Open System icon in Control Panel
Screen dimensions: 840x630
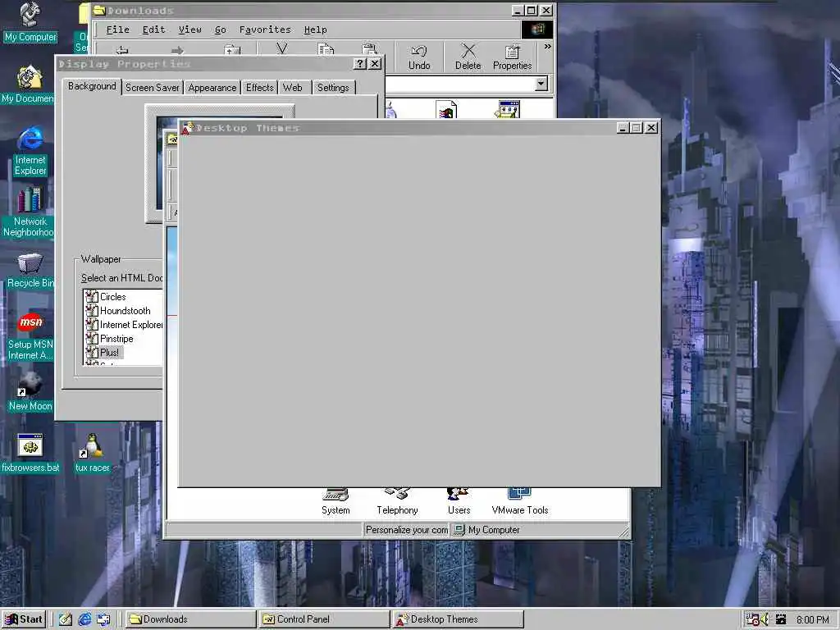pos(336,502)
